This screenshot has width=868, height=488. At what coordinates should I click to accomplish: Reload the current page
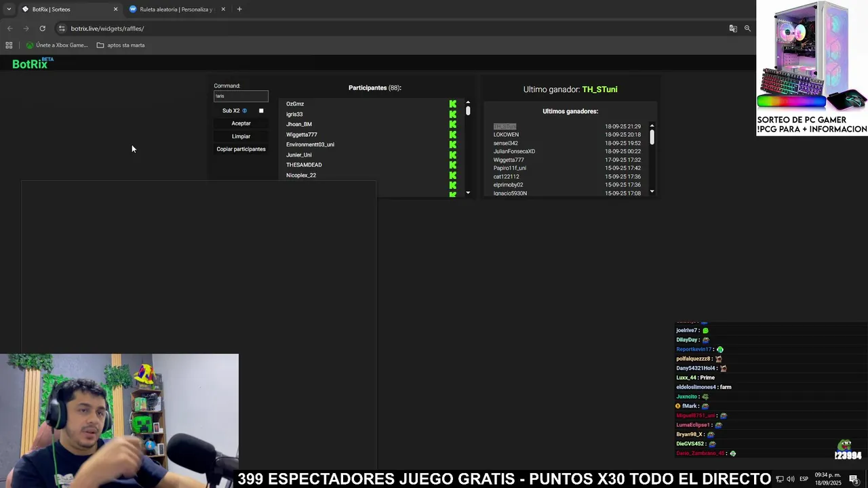tap(42, 28)
